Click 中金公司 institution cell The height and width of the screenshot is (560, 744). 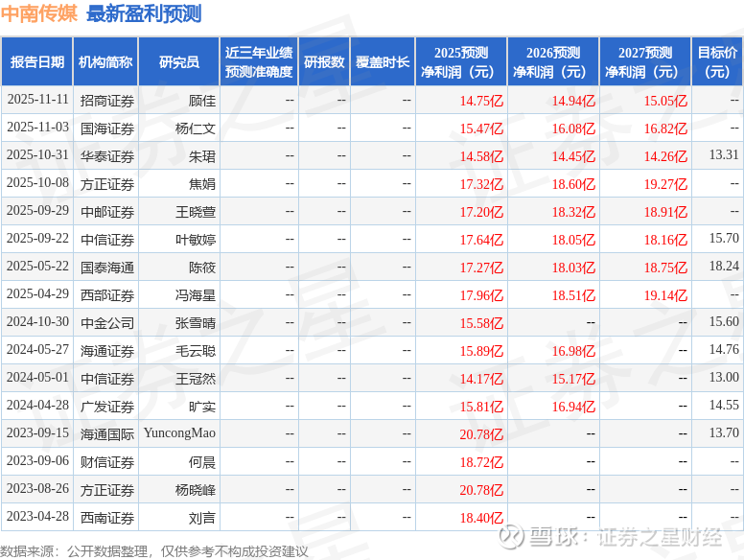[107, 323]
